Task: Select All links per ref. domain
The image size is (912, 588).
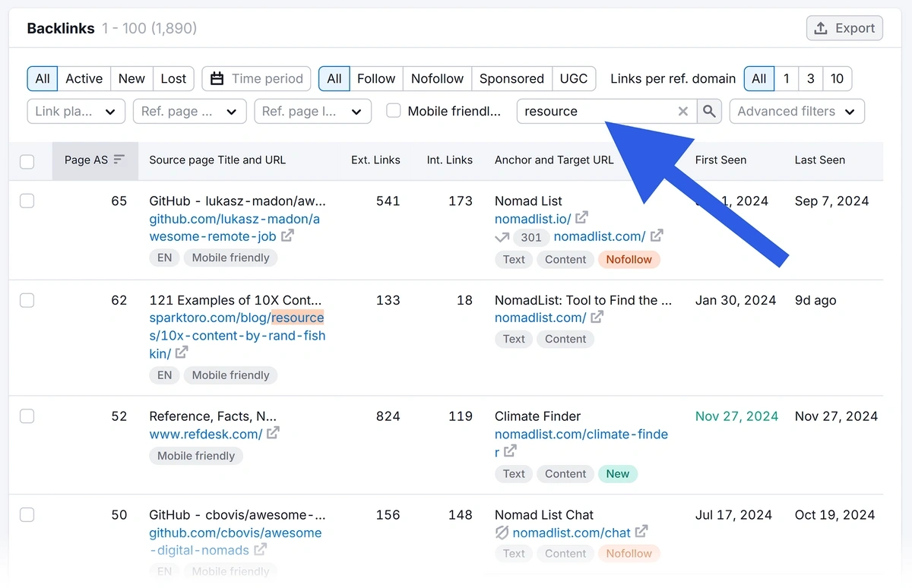Action: coord(759,78)
